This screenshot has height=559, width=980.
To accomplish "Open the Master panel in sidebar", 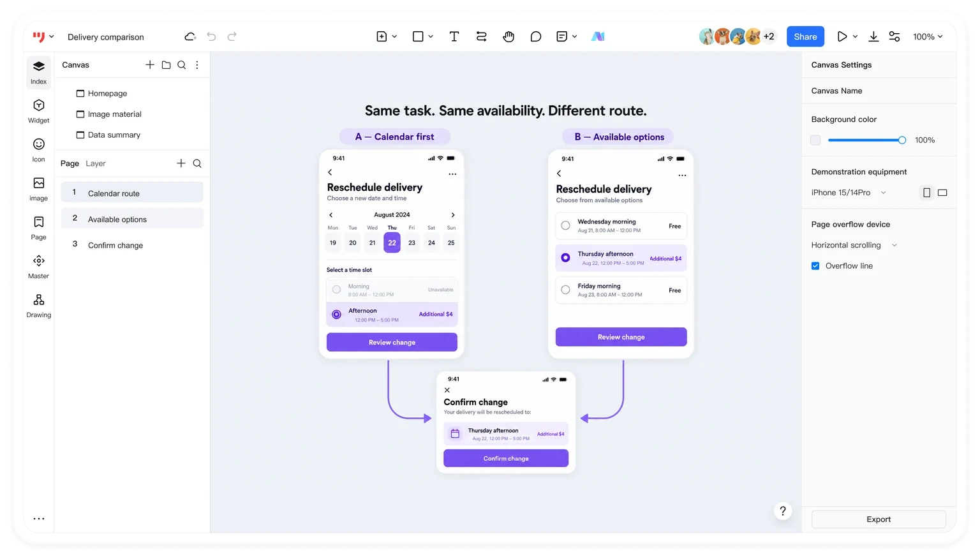I will pos(39,267).
